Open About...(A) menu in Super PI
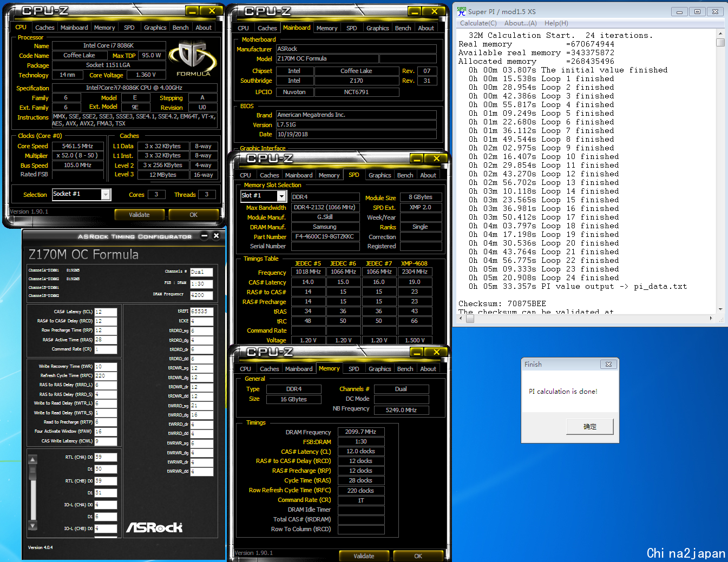 point(521,23)
